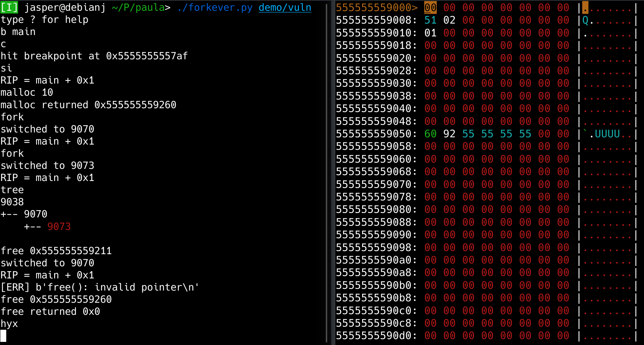Click the 'si' command line
Viewport: 644px width, 345px height.
click(6, 68)
